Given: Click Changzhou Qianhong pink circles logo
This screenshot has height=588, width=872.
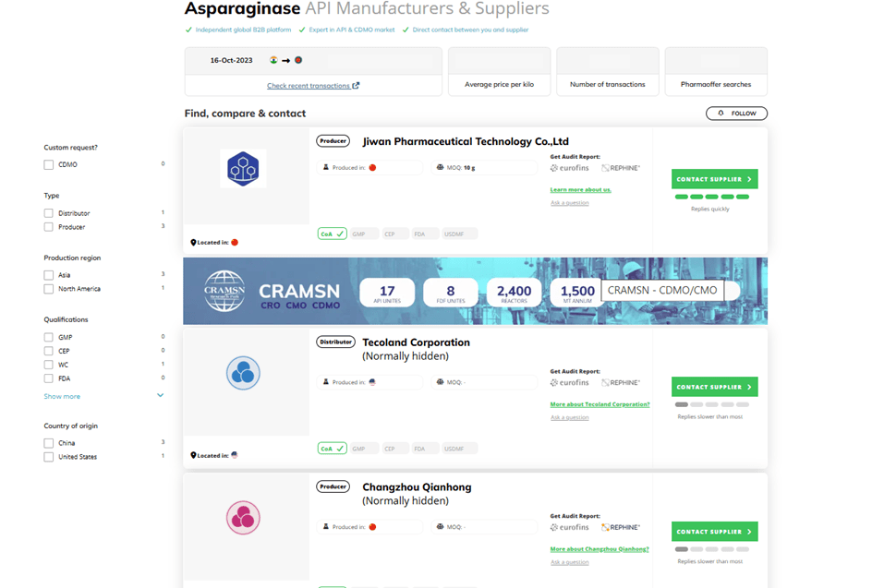Looking at the screenshot, I should click(243, 518).
